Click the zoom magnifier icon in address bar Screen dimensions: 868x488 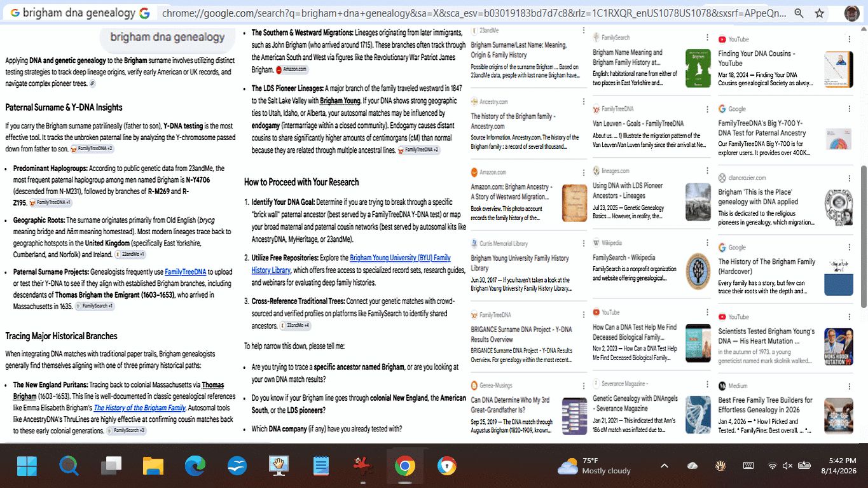(x=799, y=13)
